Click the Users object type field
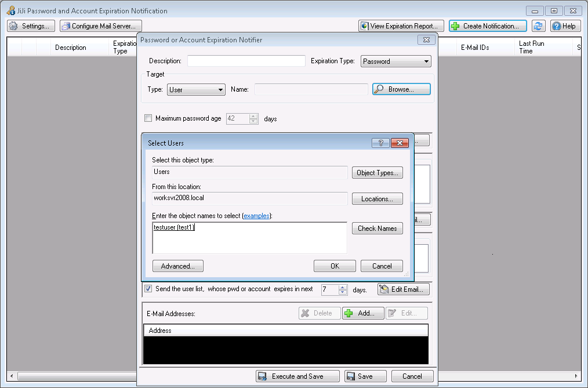The width and height of the screenshot is (588, 388). tap(249, 172)
